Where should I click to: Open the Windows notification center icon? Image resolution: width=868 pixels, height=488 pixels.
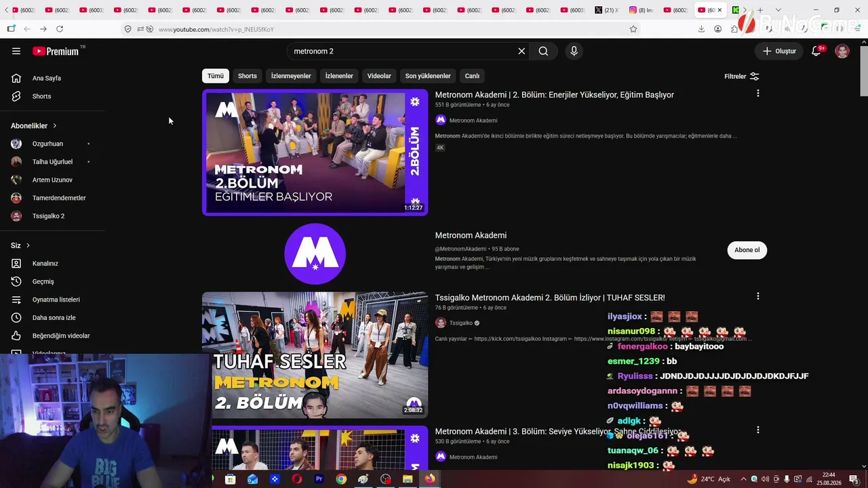(854, 479)
